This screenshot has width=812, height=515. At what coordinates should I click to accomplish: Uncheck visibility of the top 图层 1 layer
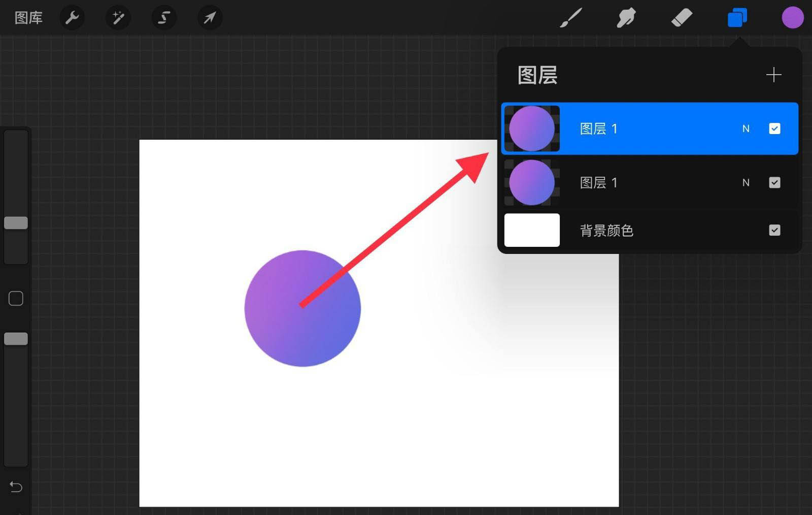(774, 128)
